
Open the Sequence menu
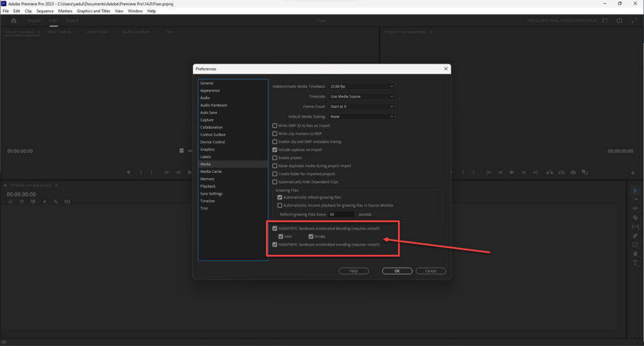click(45, 11)
